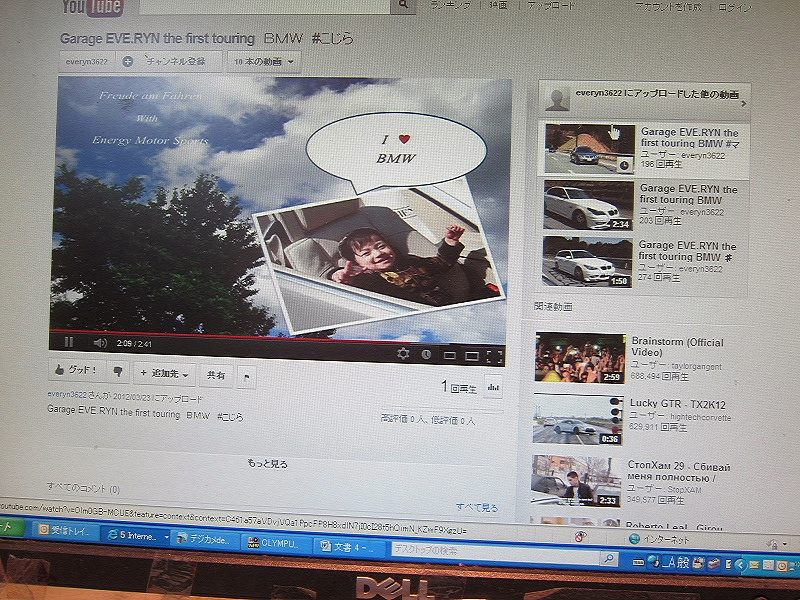Click the 1 回再生 view count text
The image size is (800, 600).
click(459, 388)
